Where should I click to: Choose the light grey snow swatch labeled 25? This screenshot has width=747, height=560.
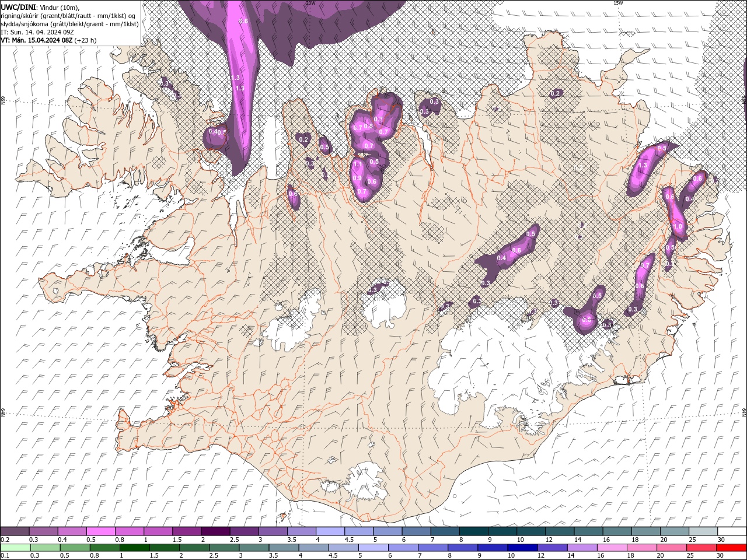[x=703, y=531]
